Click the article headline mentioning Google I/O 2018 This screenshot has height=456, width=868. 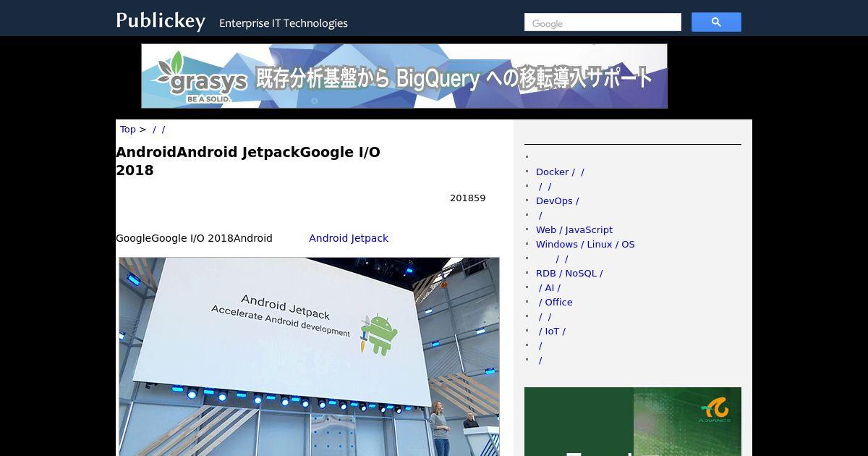point(248,161)
